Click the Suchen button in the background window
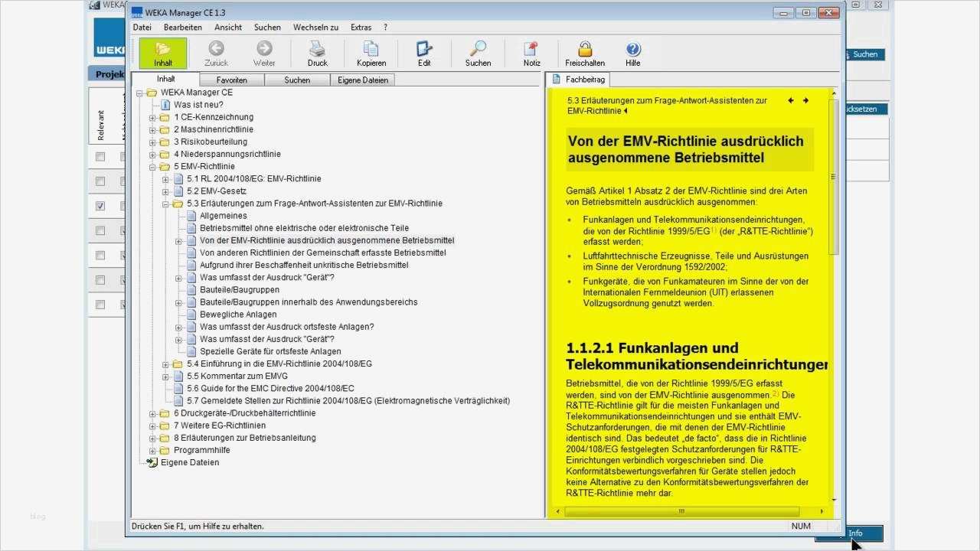The width and height of the screenshot is (980, 551). pos(864,54)
